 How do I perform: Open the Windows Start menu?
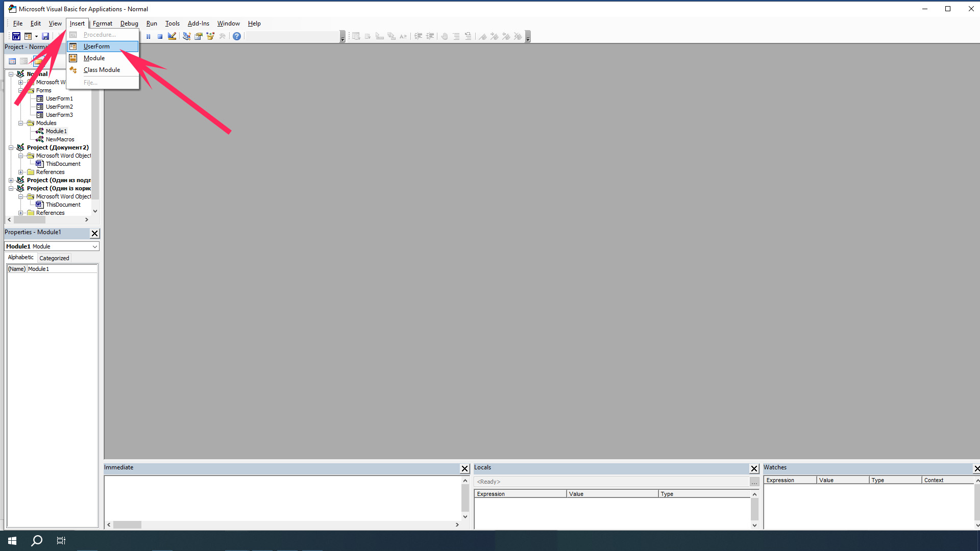(12, 541)
